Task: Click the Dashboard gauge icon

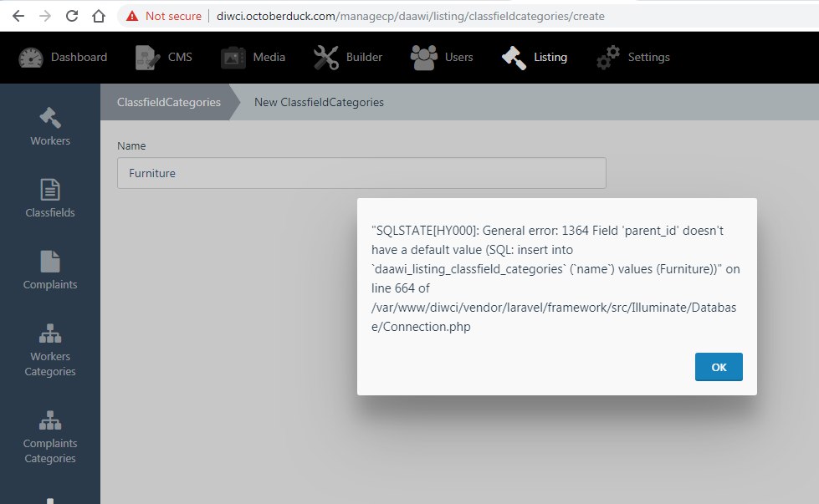Action: 31,58
